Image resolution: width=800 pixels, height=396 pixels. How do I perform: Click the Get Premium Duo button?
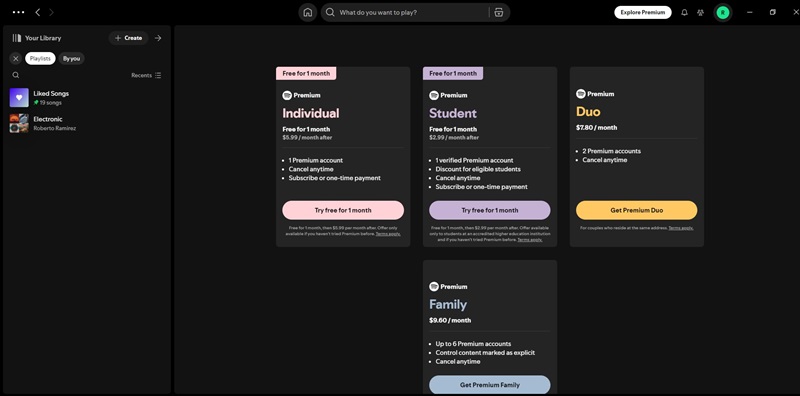(x=637, y=210)
